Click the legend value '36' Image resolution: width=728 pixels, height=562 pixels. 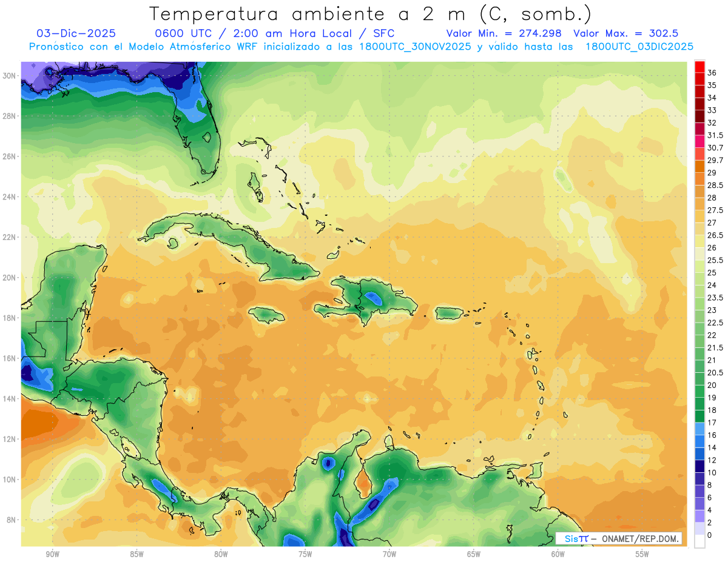pyautogui.click(x=712, y=73)
